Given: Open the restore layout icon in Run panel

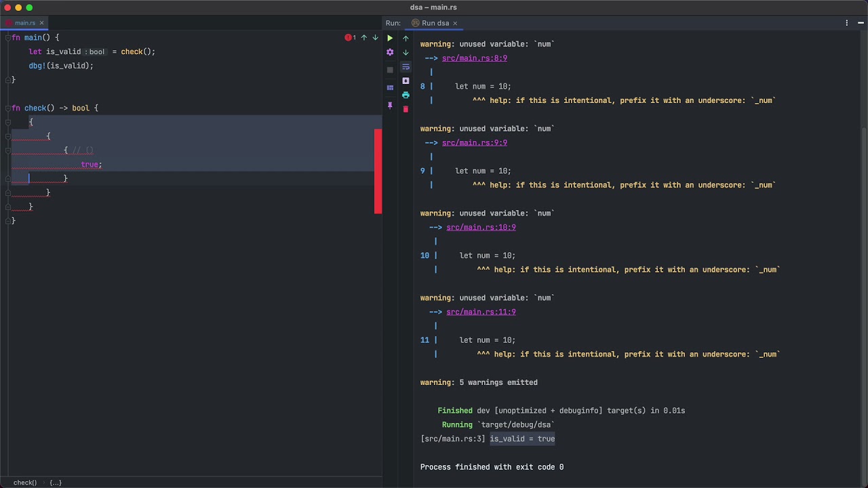Looking at the screenshot, I should tap(390, 87).
